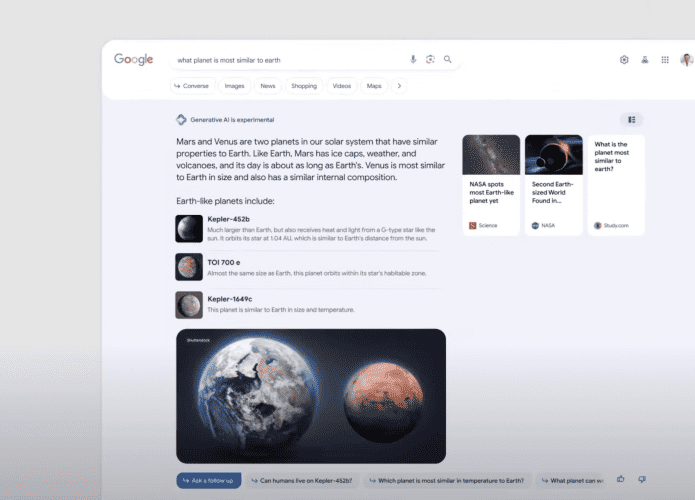Click the Study.com source favicon
The width and height of the screenshot is (695, 500).
pyautogui.click(x=597, y=226)
